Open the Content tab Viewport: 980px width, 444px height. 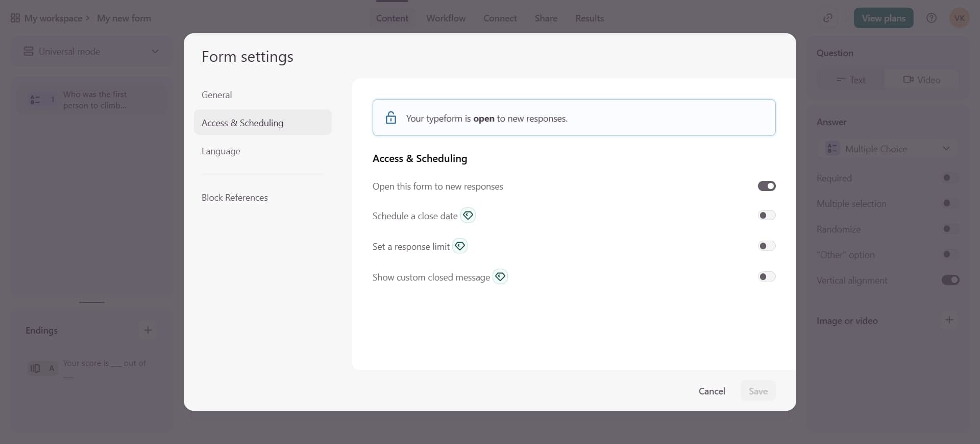(392, 18)
